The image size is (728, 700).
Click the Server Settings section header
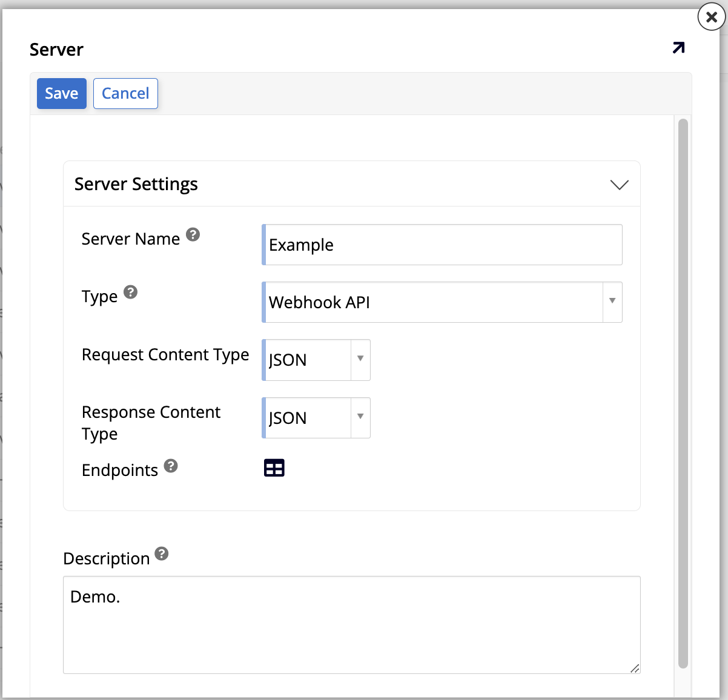[136, 184]
